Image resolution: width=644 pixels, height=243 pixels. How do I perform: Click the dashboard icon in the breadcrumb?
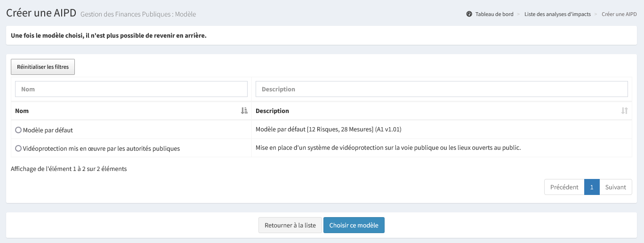tap(469, 14)
